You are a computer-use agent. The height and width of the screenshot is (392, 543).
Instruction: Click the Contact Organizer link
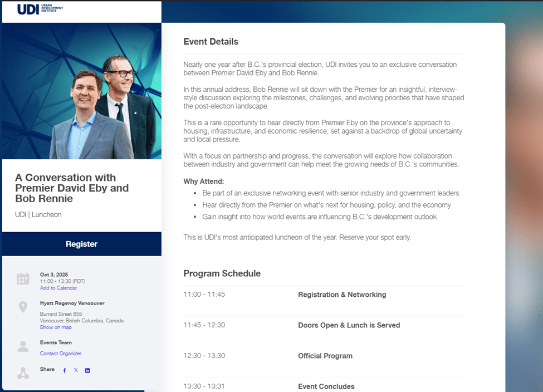click(61, 354)
